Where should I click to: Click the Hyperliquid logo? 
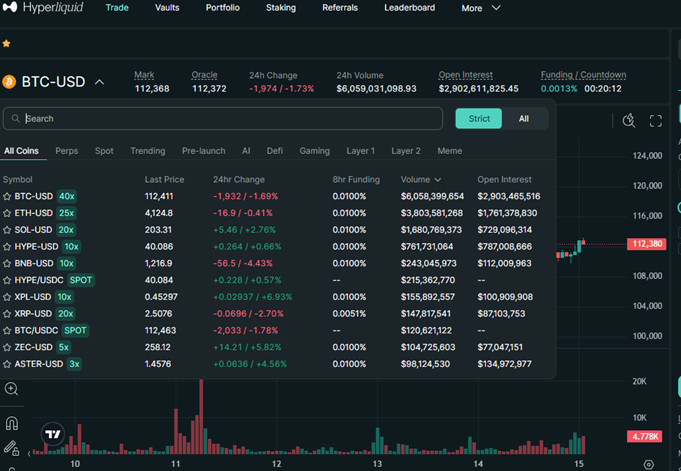(x=43, y=8)
